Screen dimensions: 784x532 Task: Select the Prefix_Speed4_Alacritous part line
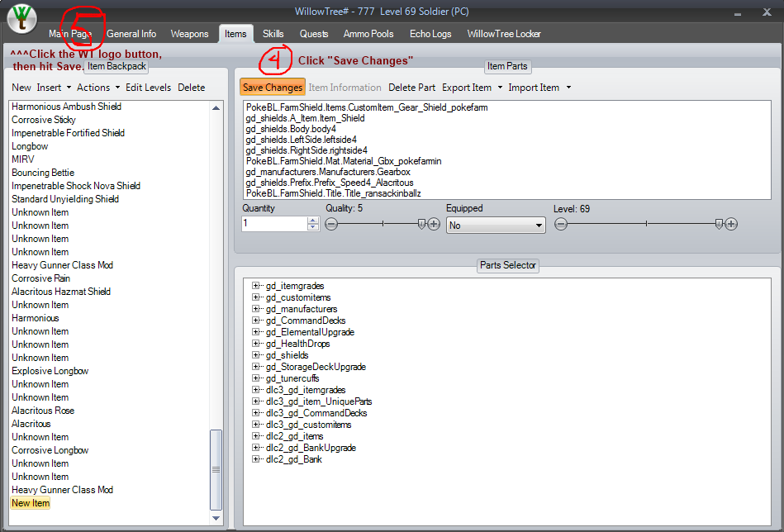[x=330, y=183]
